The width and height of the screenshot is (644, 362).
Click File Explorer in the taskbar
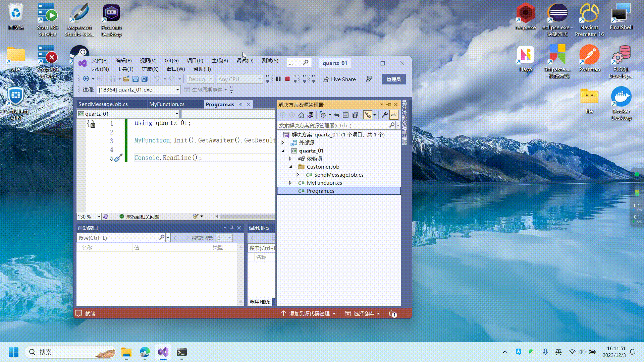pos(126,352)
